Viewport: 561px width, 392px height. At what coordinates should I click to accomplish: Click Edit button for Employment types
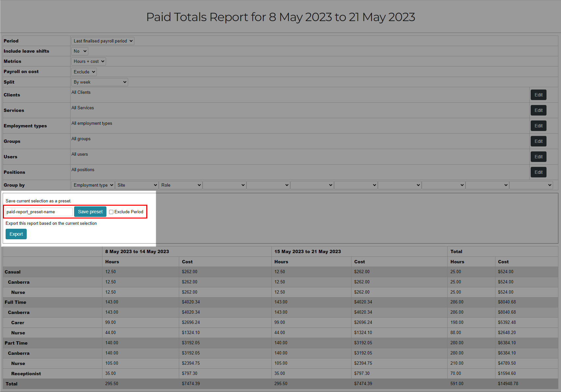(539, 126)
